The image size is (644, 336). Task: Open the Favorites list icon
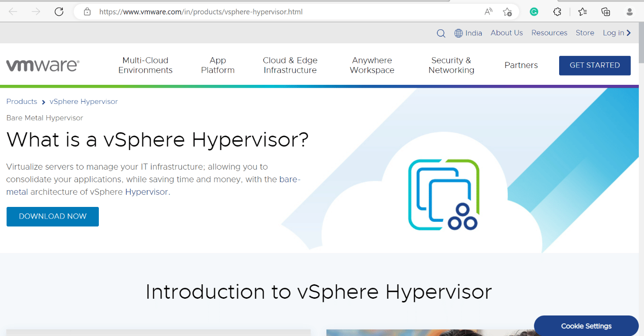tap(582, 12)
